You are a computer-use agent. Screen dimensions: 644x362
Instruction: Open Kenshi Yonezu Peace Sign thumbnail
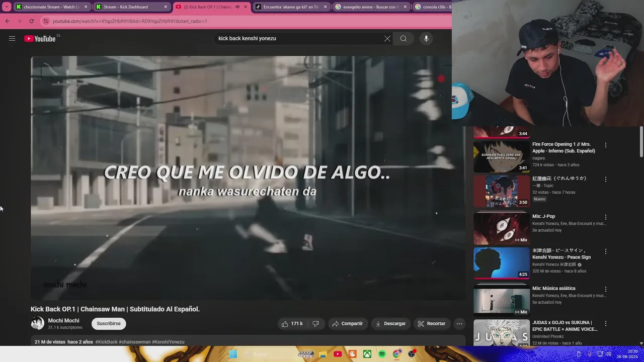(501, 262)
